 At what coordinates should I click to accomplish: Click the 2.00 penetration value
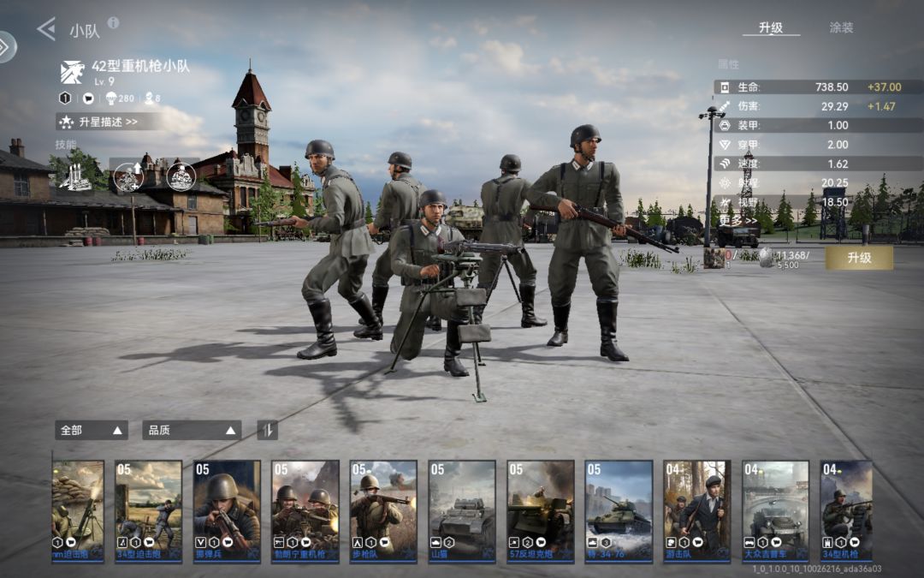[838, 145]
